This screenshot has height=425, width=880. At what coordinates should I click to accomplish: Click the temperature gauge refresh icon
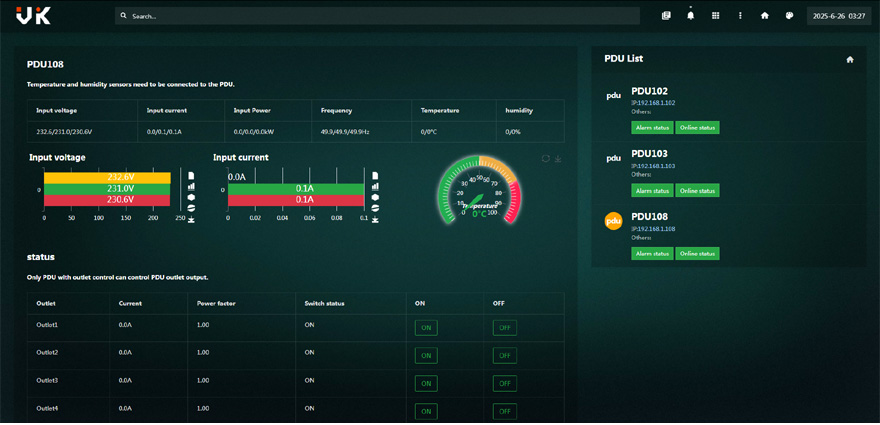click(x=546, y=158)
